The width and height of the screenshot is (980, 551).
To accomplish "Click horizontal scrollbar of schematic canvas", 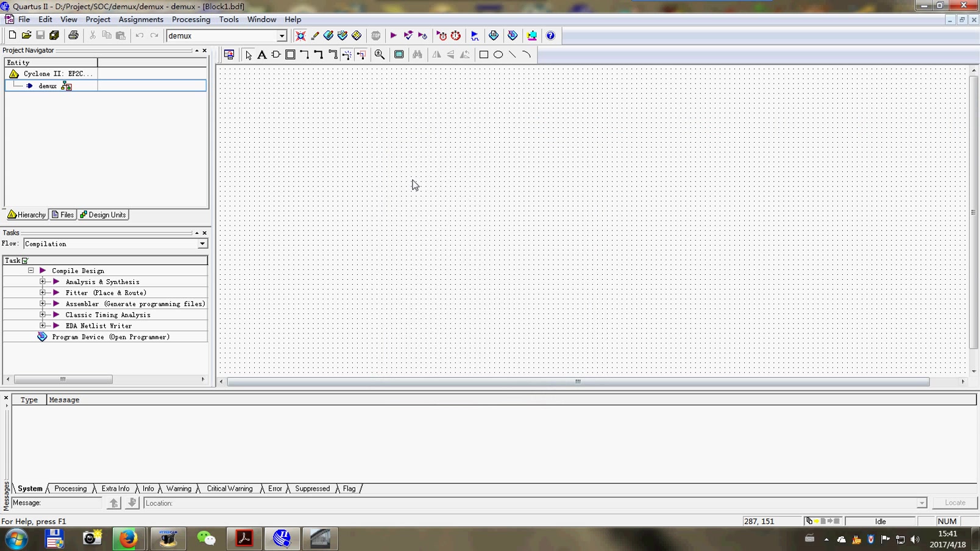I will 578,382.
